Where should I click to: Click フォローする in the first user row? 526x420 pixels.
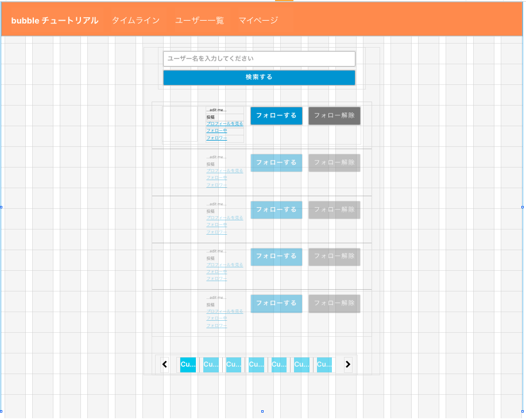[276, 116]
